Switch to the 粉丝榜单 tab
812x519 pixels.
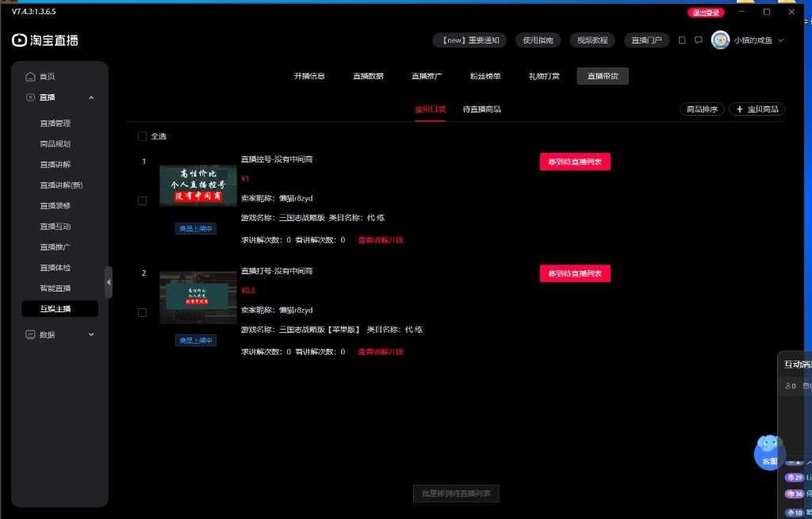click(x=485, y=76)
